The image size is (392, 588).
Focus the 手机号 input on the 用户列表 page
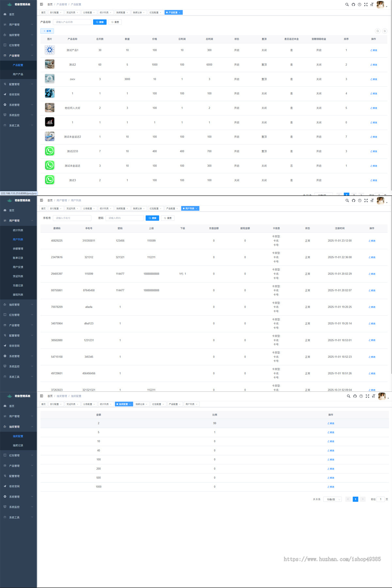pos(72,218)
